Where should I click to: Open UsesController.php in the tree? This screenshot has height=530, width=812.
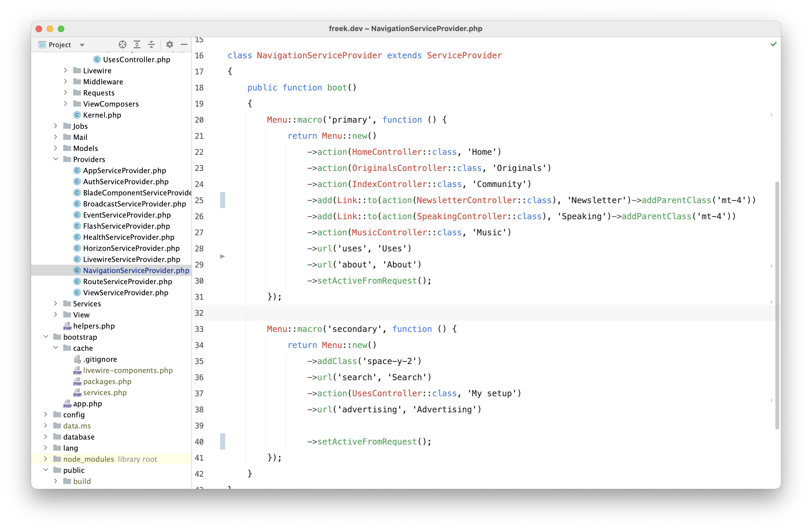coord(136,59)
